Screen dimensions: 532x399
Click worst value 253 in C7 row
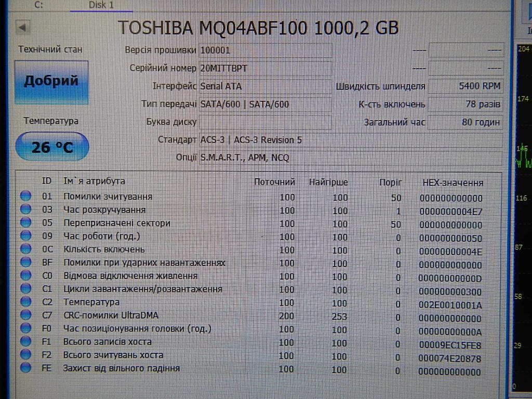(339, 316)
